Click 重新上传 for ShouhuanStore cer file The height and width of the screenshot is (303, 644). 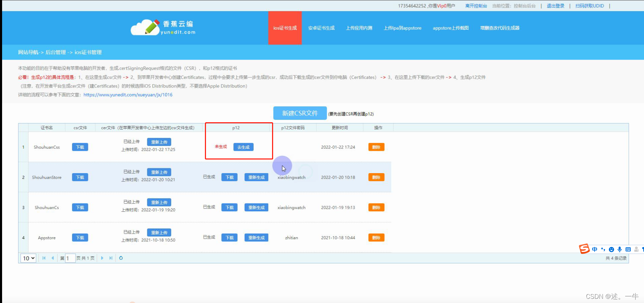(159, 172)
